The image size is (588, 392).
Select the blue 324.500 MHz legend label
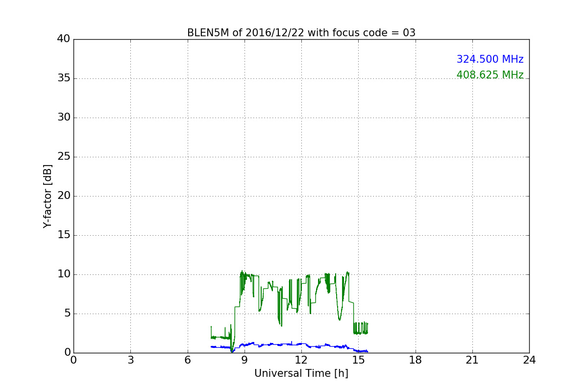490,59
